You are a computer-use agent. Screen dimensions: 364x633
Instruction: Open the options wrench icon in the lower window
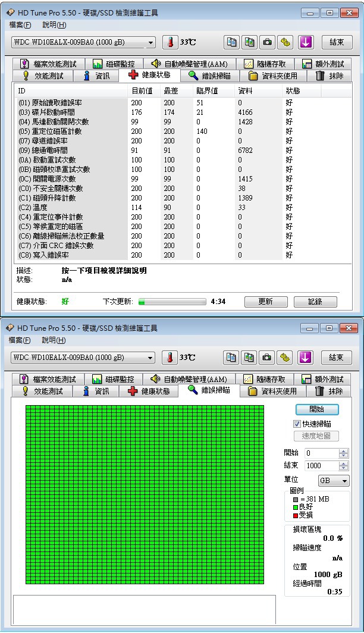pyautogui.click(x=285, y=358)
